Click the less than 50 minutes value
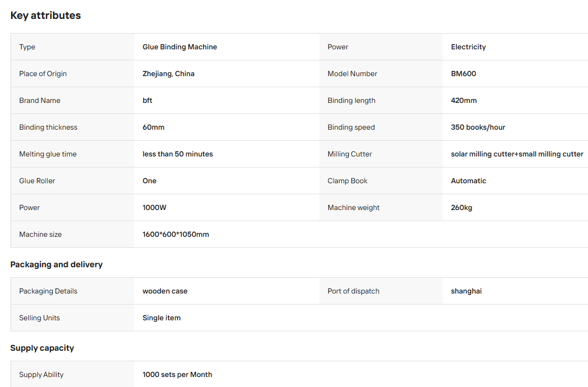 pyautogui.click(x=178, y=154)
